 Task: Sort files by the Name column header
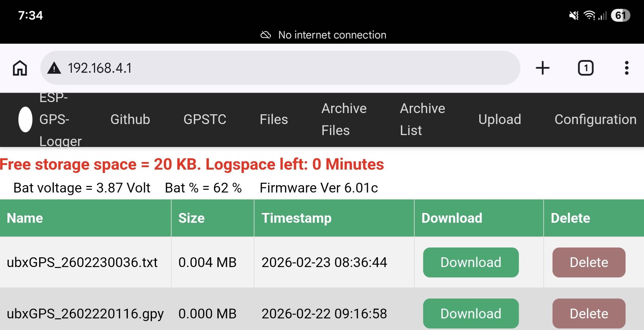pyautogui.click(x=24, y=218)
